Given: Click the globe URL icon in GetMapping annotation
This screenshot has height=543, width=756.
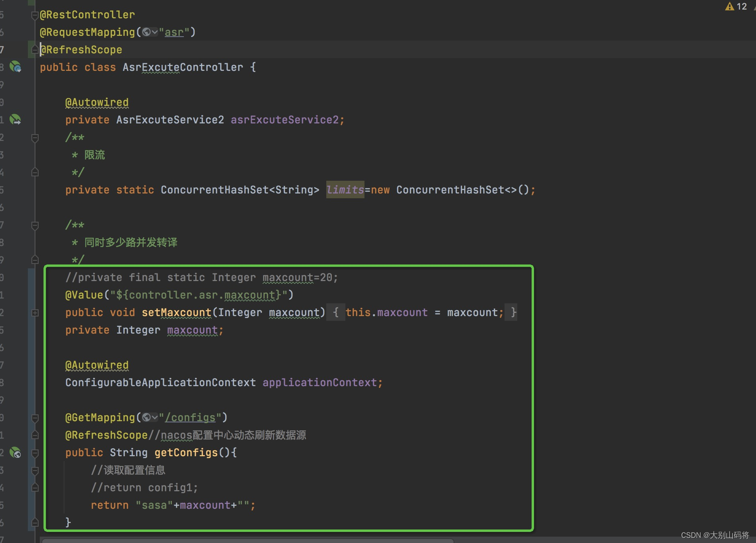Looking at the screenshot, I should click(146, 417).
